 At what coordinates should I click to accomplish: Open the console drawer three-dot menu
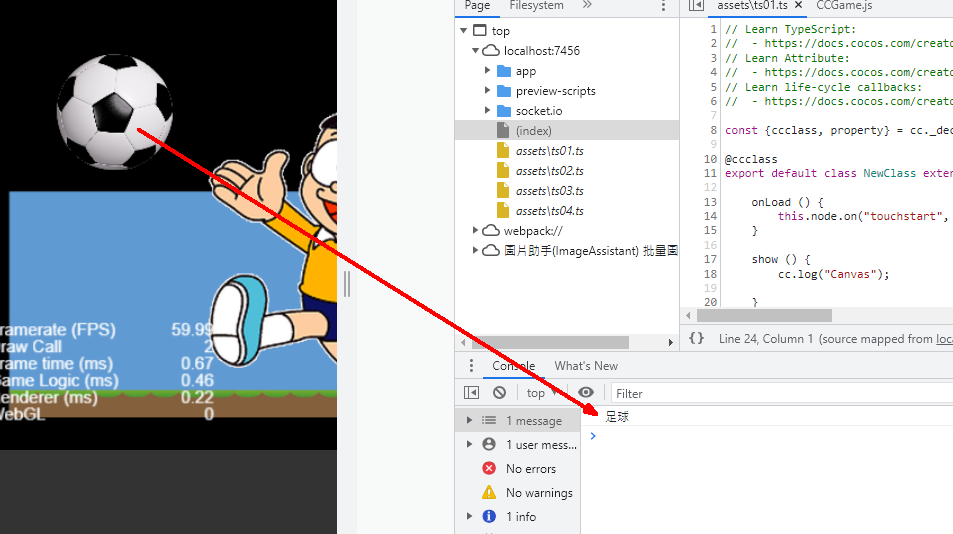[471, 366]
